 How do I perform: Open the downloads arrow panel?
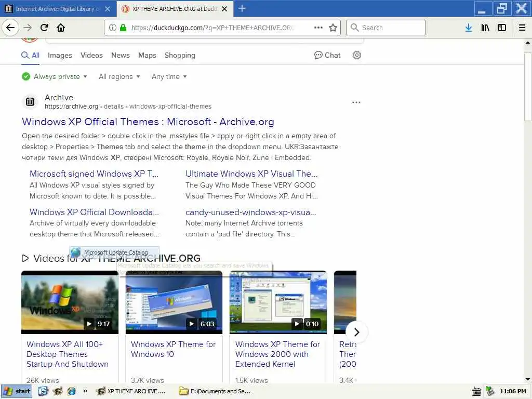[469, 28]
